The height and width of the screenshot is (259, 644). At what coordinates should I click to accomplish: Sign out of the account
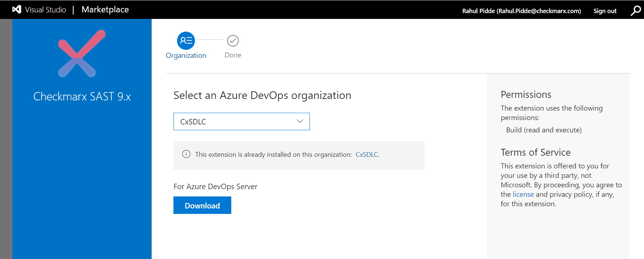[x=605, y=11]
